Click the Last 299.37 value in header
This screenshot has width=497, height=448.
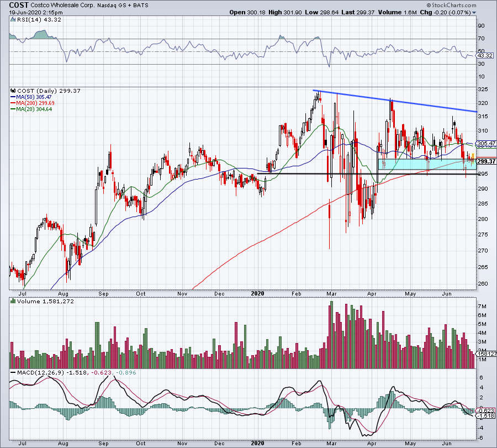pos(358,12)
